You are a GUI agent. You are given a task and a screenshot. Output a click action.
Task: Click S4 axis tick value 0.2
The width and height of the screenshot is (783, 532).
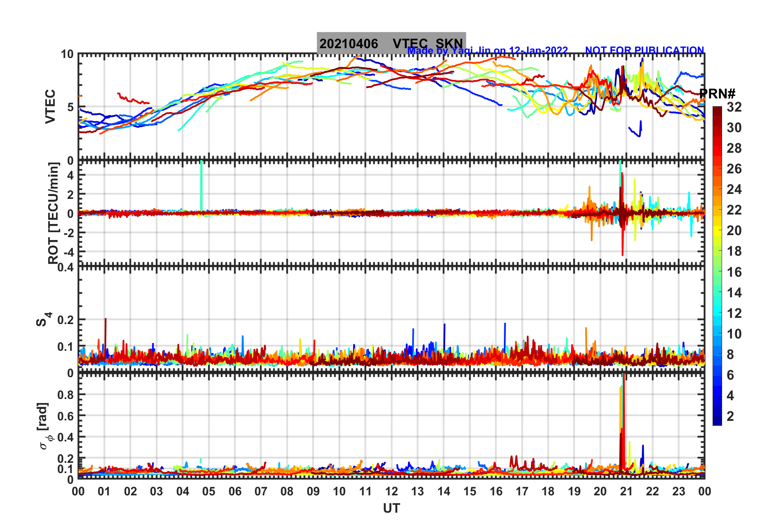tap(66, 320)
